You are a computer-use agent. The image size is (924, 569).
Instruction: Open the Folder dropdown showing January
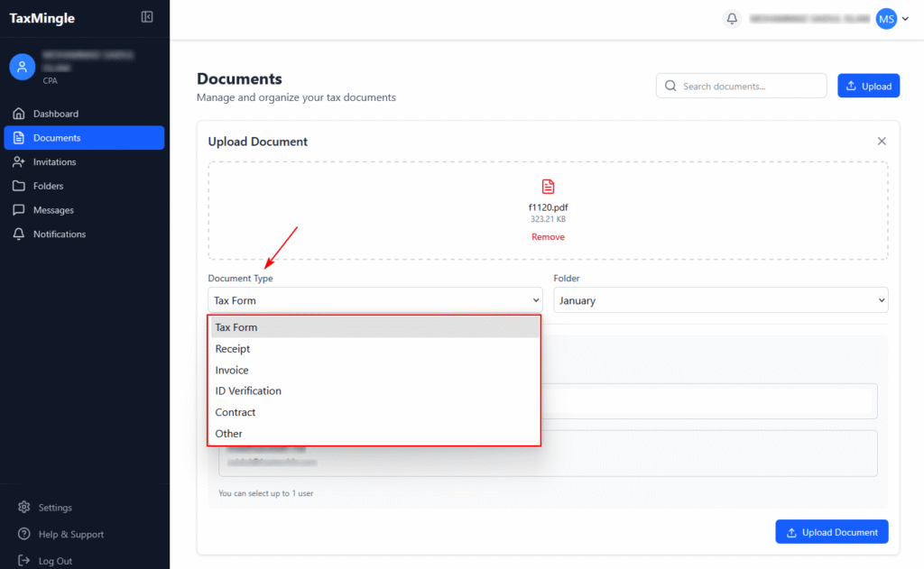(x=720, y=300)
